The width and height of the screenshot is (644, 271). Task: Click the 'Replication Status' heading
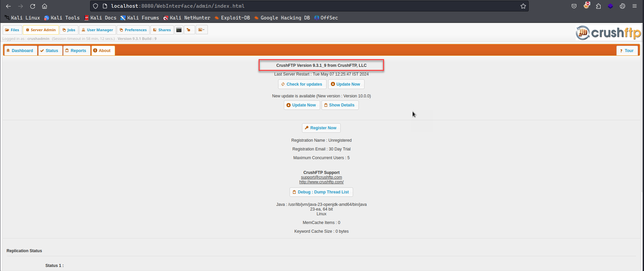[x=24, y=251]
